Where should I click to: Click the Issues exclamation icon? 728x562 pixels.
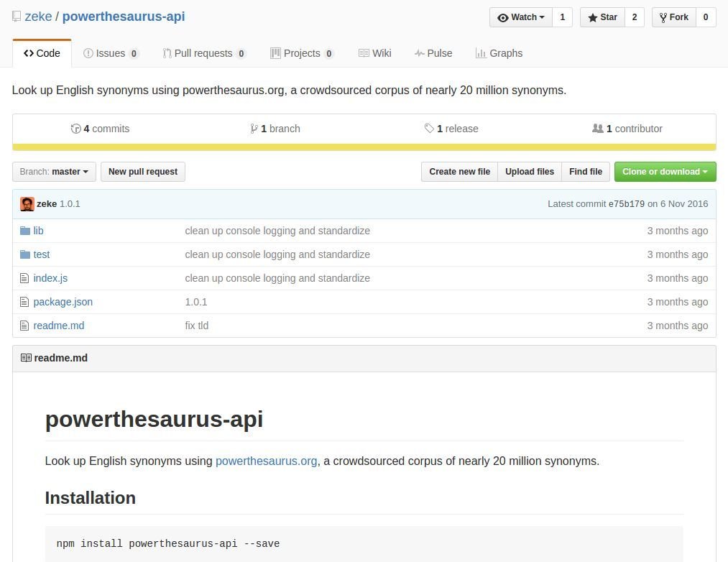(x=88, y=53)
